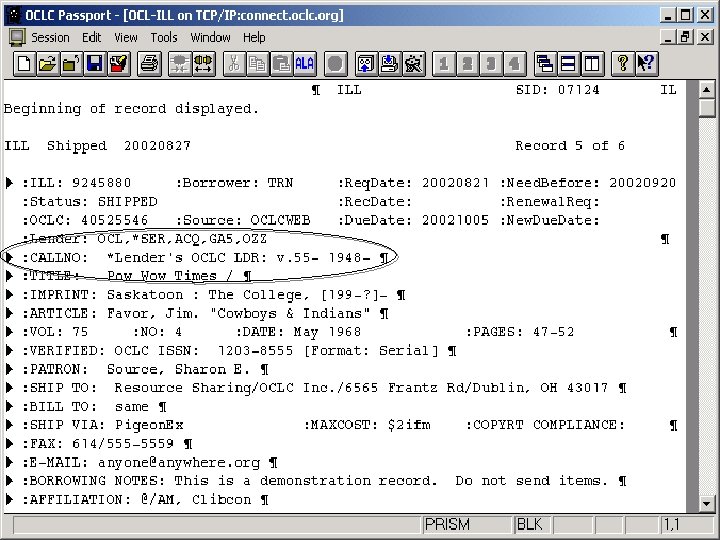Open the Help menu

pyautogui.click(x=254, y=38)
